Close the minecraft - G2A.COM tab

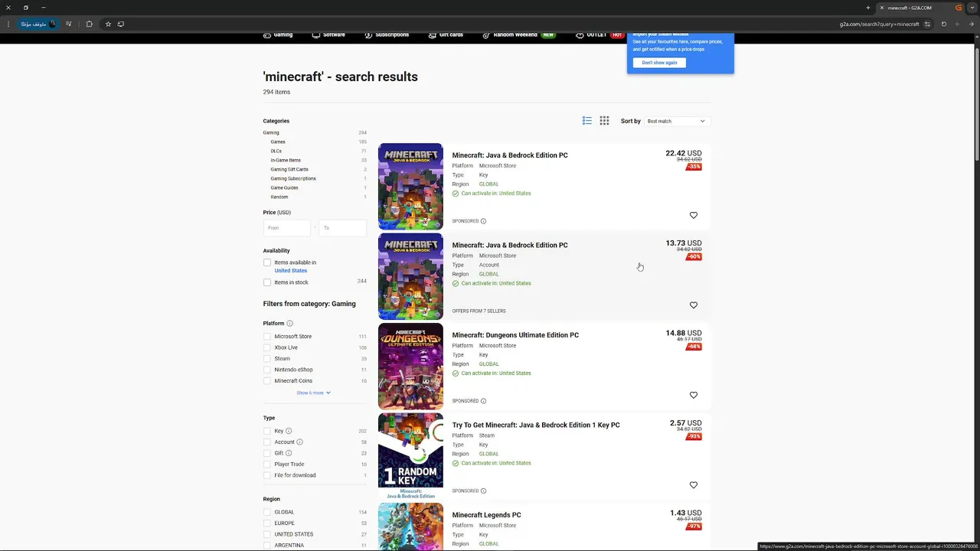point(882,8)
